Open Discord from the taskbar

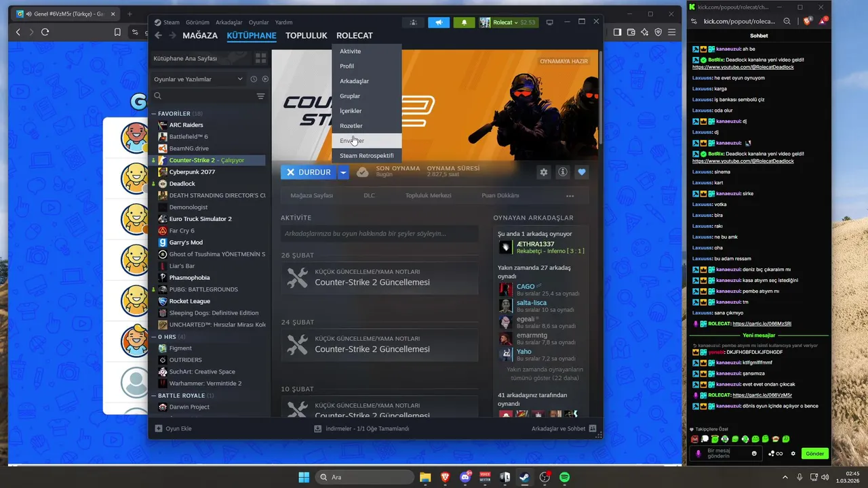coord(465,477)
